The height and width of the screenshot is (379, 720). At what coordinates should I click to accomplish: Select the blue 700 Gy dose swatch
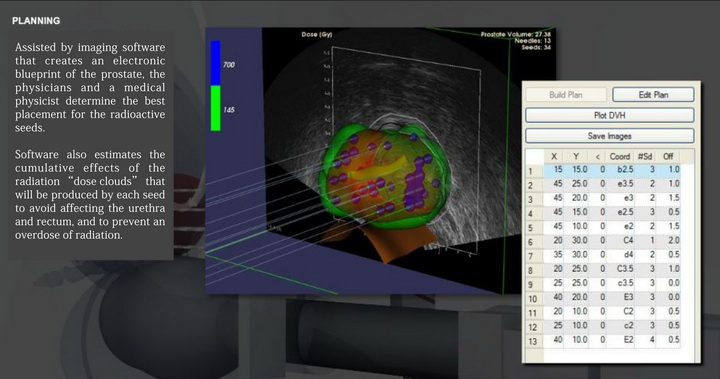pos(215,63)
